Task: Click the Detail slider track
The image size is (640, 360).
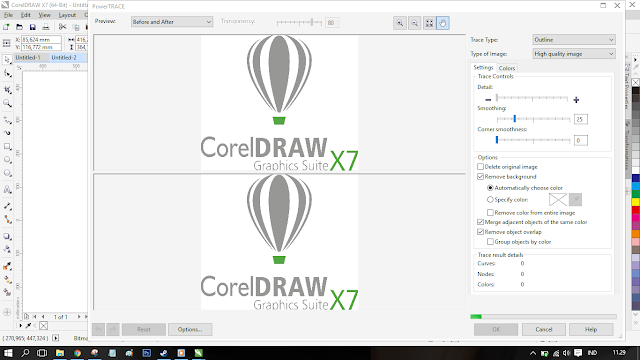Action: 532,98
